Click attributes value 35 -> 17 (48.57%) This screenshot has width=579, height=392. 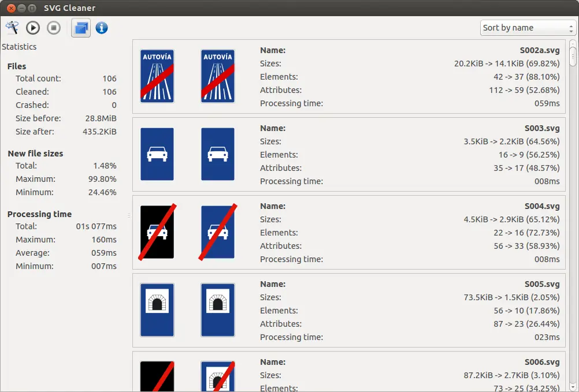(526, 168)
